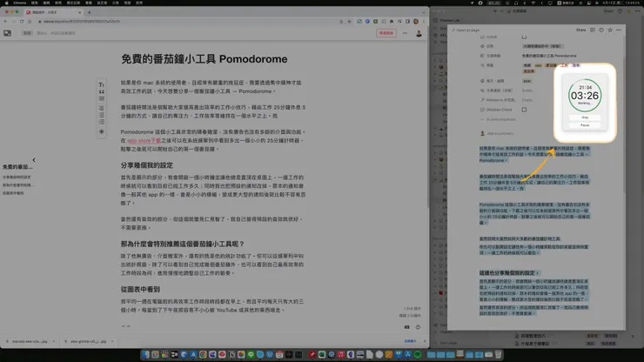Click the keyboard icon at editor bottom right
644x362 pixels.
click(406, 327)
